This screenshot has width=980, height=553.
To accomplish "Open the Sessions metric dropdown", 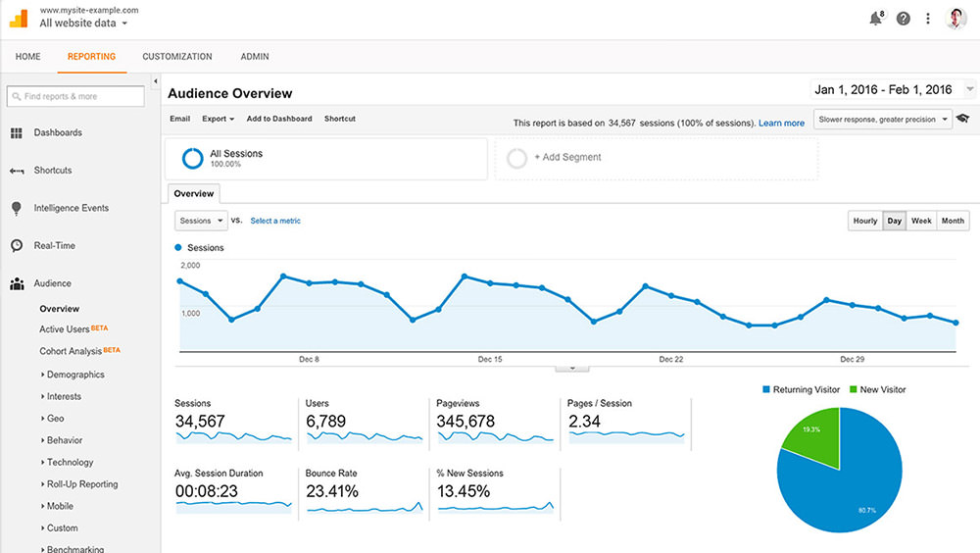I will click(x=201, y=221).
